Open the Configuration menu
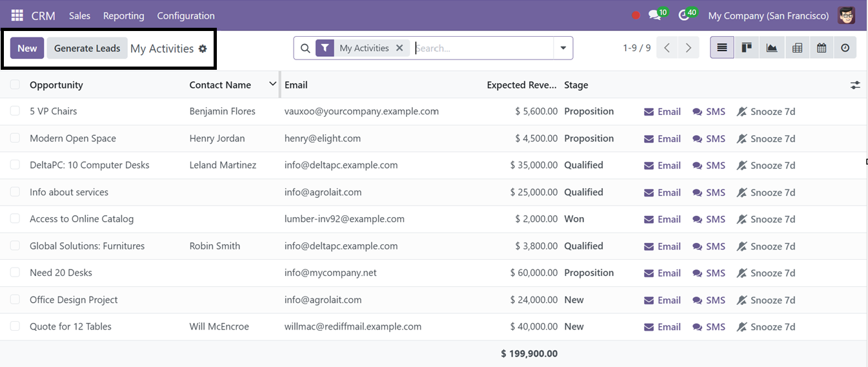This screenshot has width=868, height=367. pyautogui.click(x=186, y=16)
